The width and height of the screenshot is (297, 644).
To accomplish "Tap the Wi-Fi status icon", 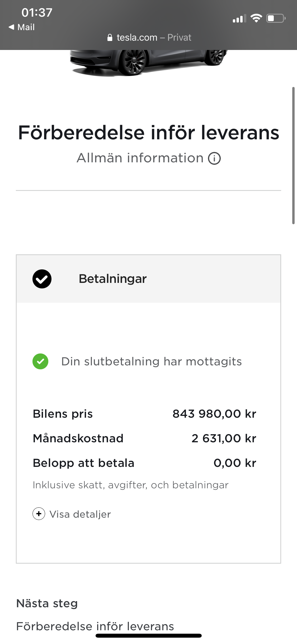I will (x=256, y=18).
